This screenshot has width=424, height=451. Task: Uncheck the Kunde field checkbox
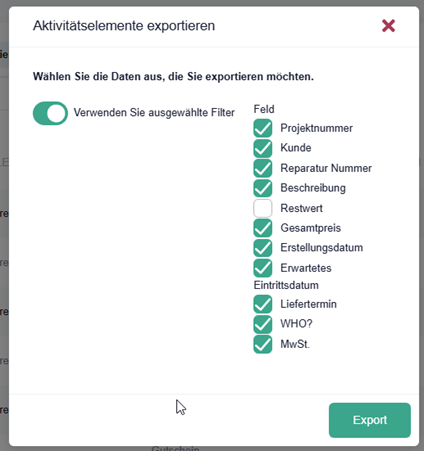coord(263,148)
